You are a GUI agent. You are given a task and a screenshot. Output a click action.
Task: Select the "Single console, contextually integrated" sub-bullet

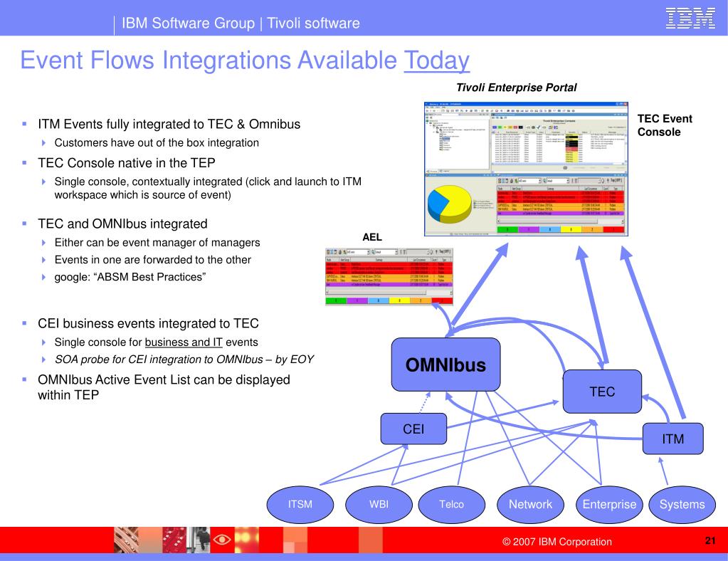click(x=208, y=188)
